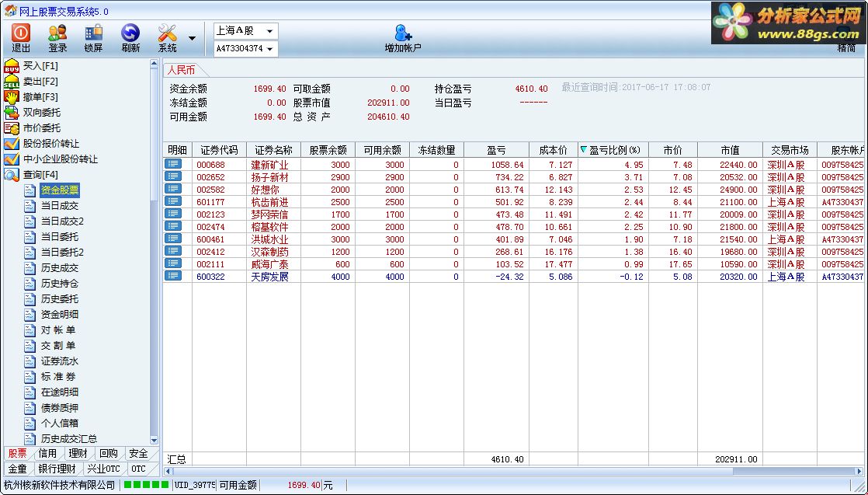Screen dimensions: 868x495
Task: Click the 退出 exit toolbar icon
Action: 21,38
